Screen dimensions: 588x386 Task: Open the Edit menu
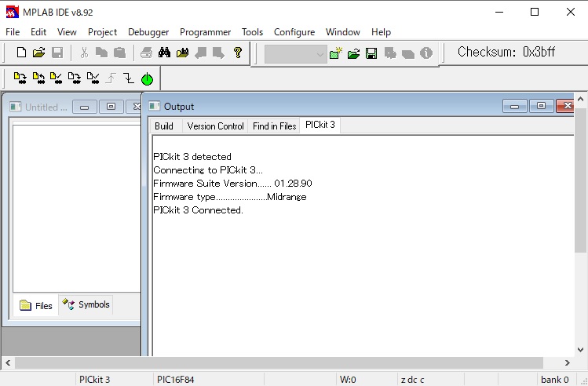38,32
